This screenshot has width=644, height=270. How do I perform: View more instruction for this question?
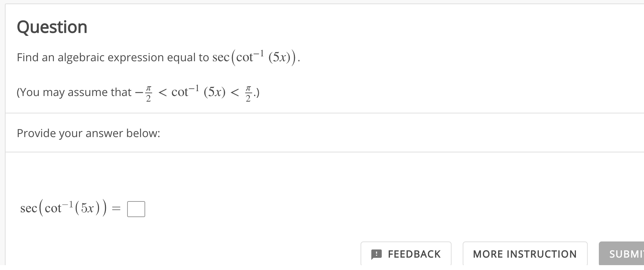525,254
